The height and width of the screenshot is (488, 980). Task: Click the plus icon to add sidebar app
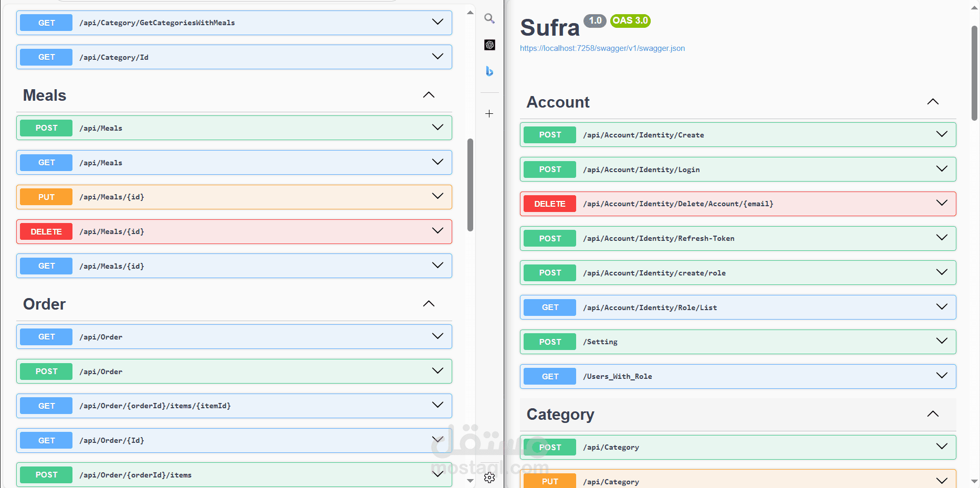489,114
